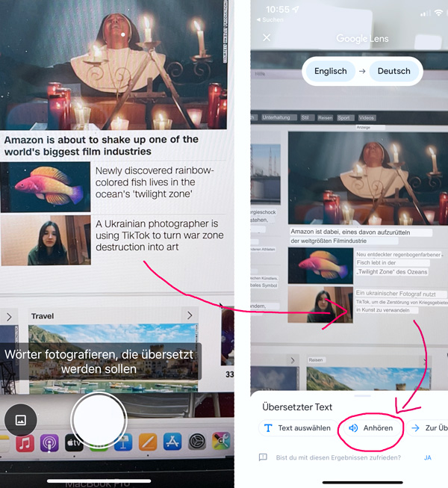Screen dimensions: 448x488
Task: Tap the Zur Üb… arrow button
Action: (x=427, y=428)
